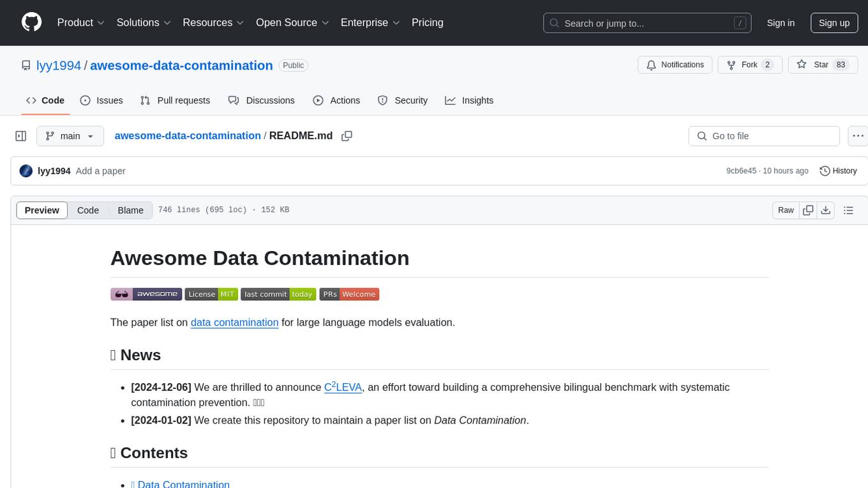
Task: Open the Add a paper commit message
Action: click(x=100, y=171)
